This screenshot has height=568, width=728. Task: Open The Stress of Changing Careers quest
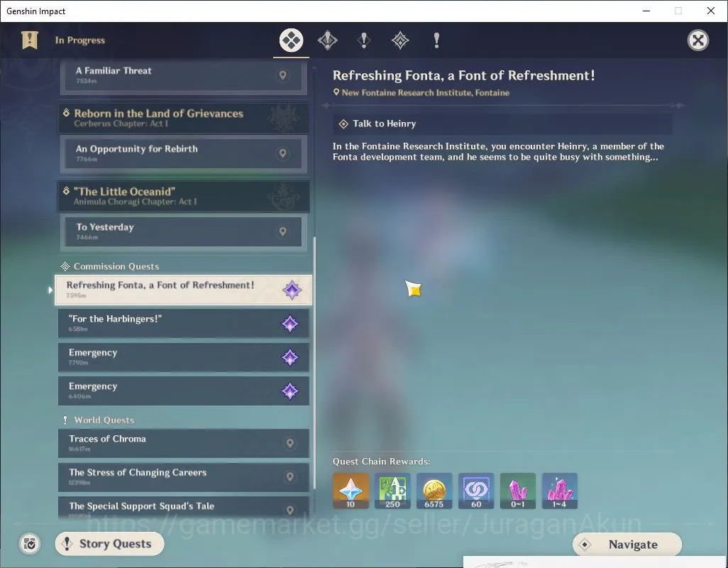tap(184, 477)
